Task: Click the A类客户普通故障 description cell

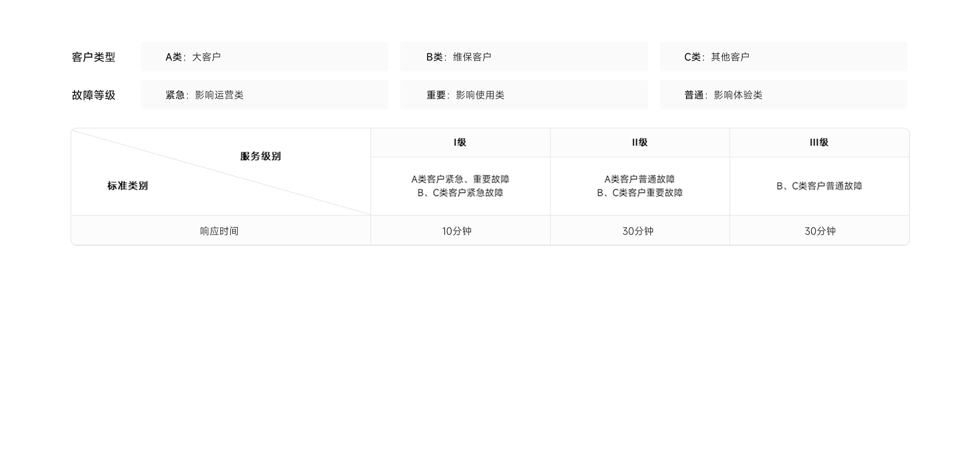Action: (639, 186)
